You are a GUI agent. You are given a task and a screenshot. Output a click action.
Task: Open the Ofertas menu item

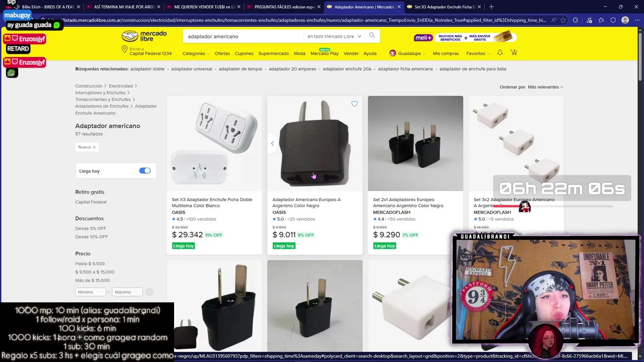[x=222, y=53]
